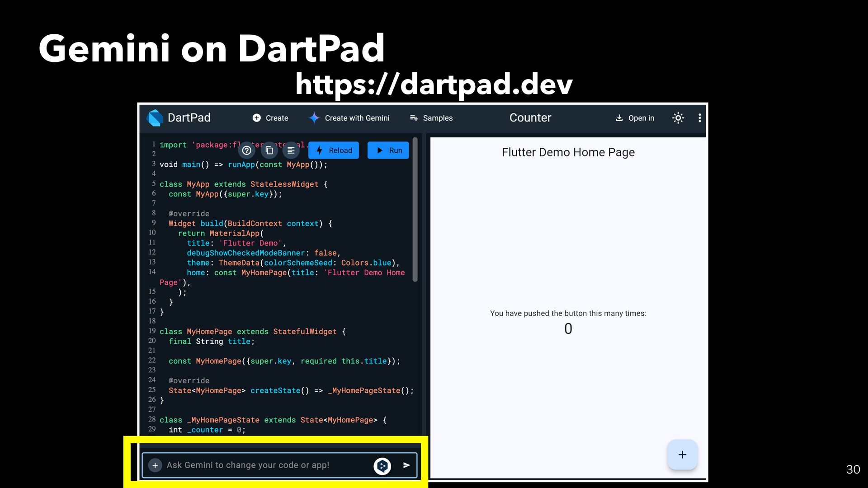Expand the Samples list

click(431, 118)
